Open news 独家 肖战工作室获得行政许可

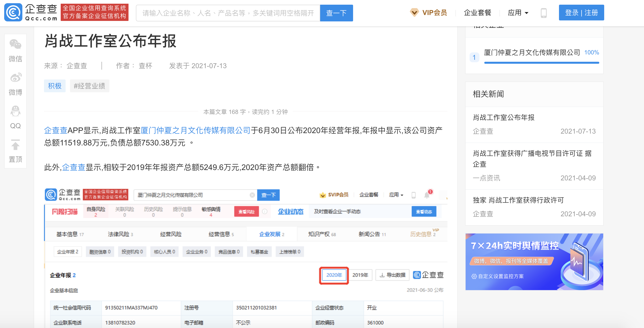[x=518, y=200]
